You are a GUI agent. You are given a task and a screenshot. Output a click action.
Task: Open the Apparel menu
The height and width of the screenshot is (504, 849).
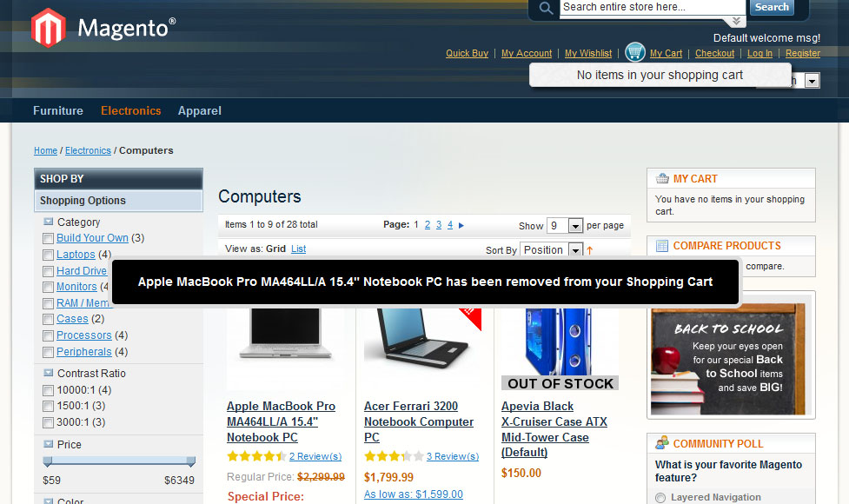click(200, 111)
